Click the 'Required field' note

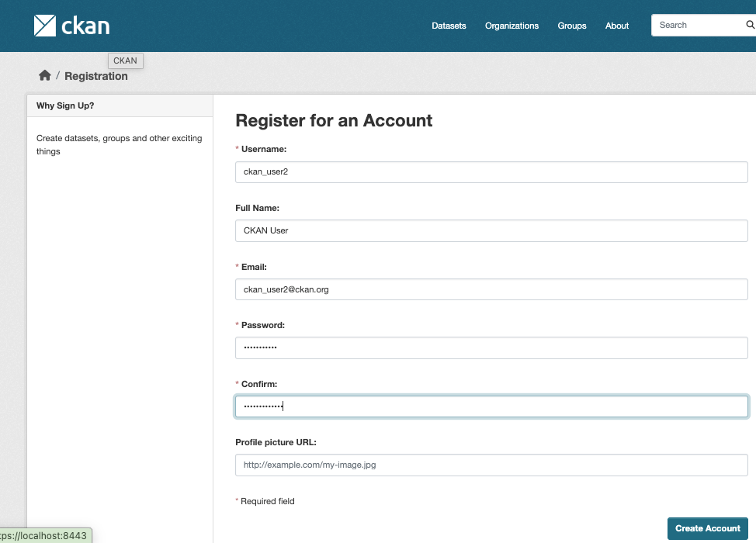pyautogui.click(x=267, y=501)
